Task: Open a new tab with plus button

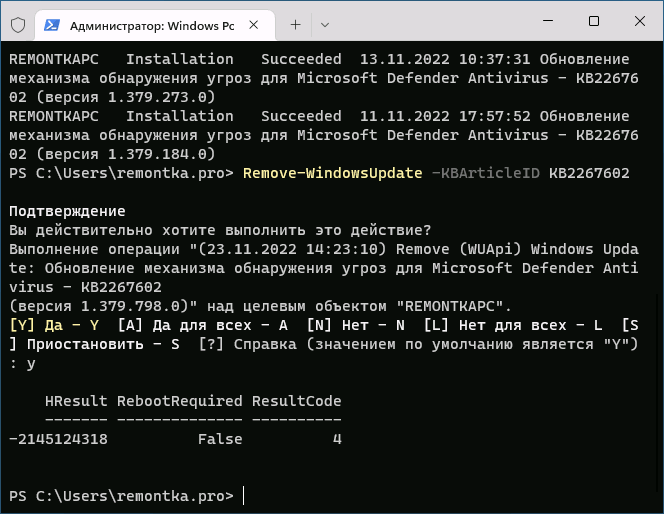Action: pyautogui.click(x=296, y=25)
